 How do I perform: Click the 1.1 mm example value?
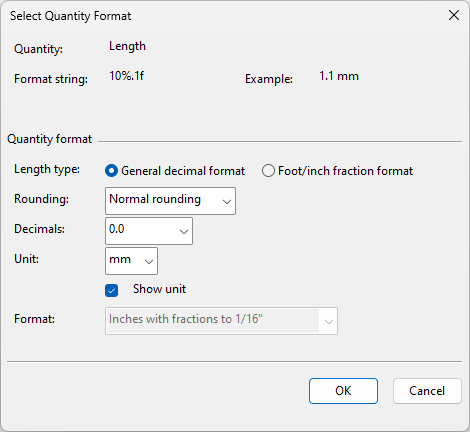point(339,76)
